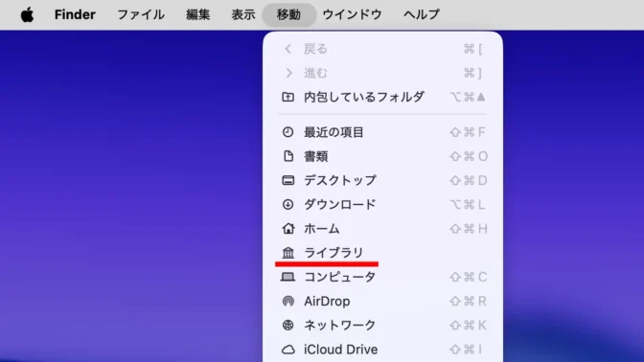Image resolution: width=644 pixels, height=362 pixels.
Task: Open the Finder application menu
Action: pos(75,14)
